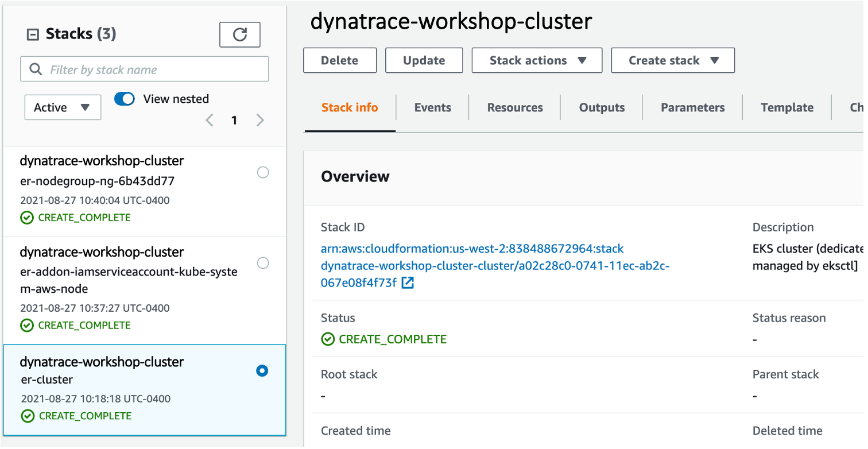Image resolution: width=868 pixels, height=449 pixels.
Task: Go to the Template tab
Action: coord(787,107)
